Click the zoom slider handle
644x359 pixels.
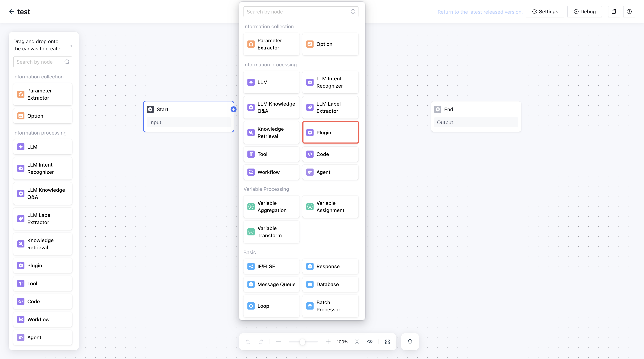[x=302, y=342]
